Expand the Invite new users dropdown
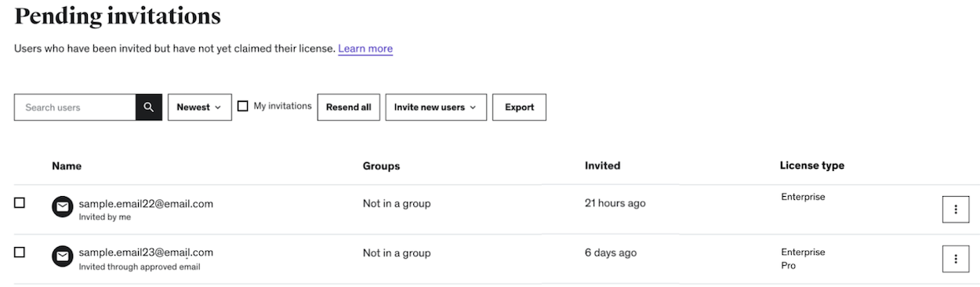 tap(436, 107)
